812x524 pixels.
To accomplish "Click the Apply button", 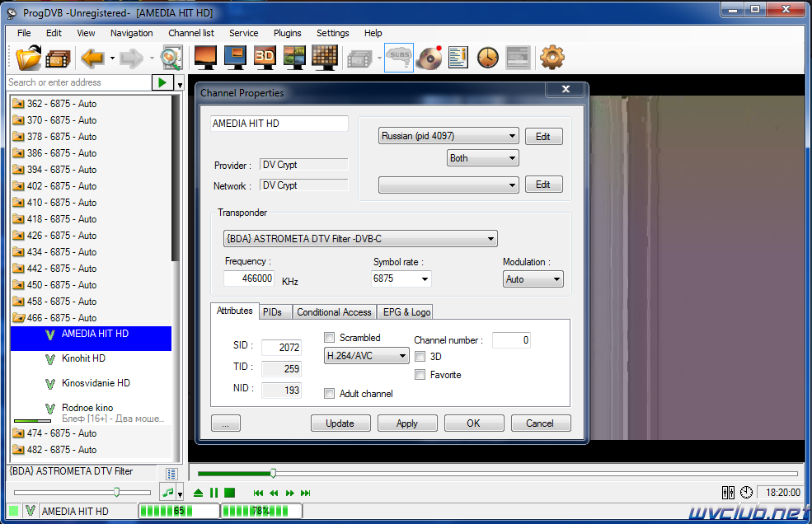I will tap(407, 423).
